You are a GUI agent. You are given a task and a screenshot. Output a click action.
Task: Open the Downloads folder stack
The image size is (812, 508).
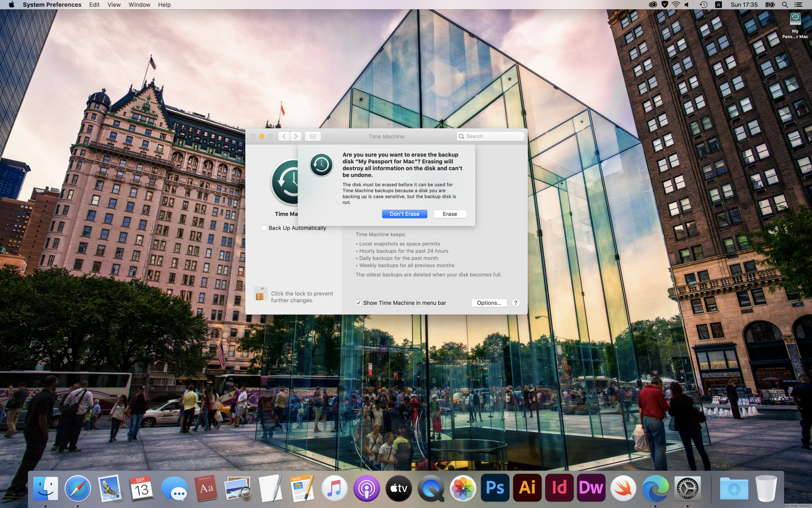(x=734, y=488)
